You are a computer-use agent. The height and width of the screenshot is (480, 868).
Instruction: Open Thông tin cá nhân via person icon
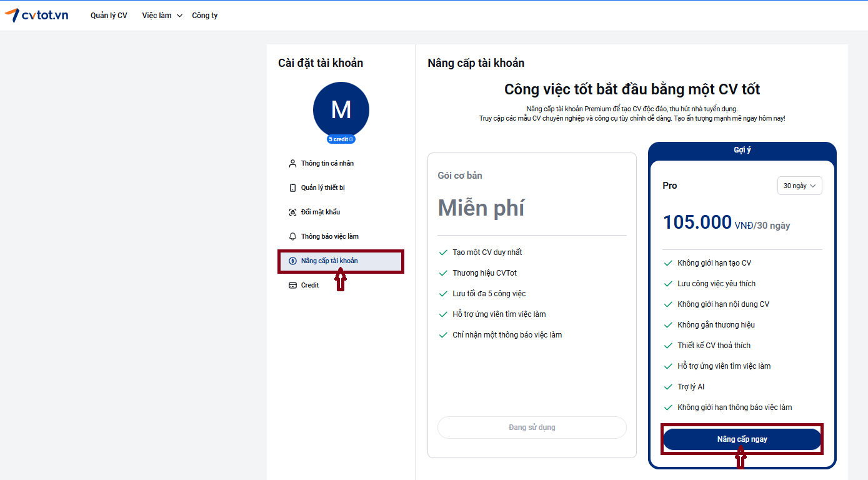coord(292,164)
